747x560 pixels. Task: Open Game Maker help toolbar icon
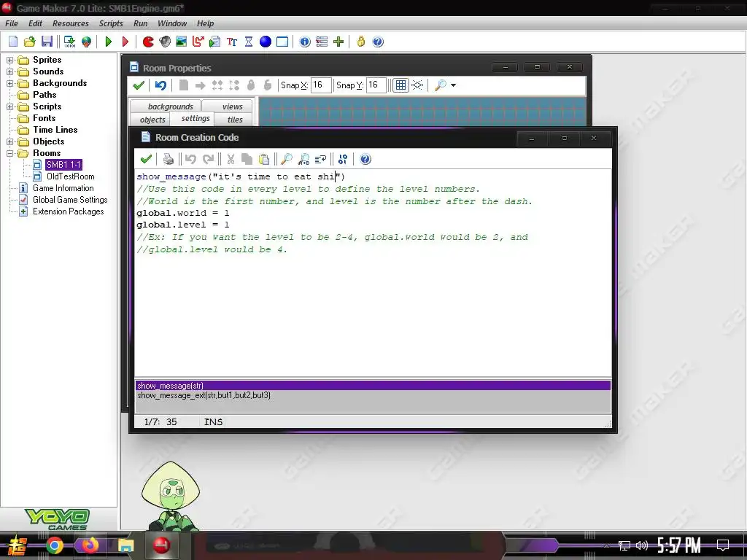coord(377,42)
